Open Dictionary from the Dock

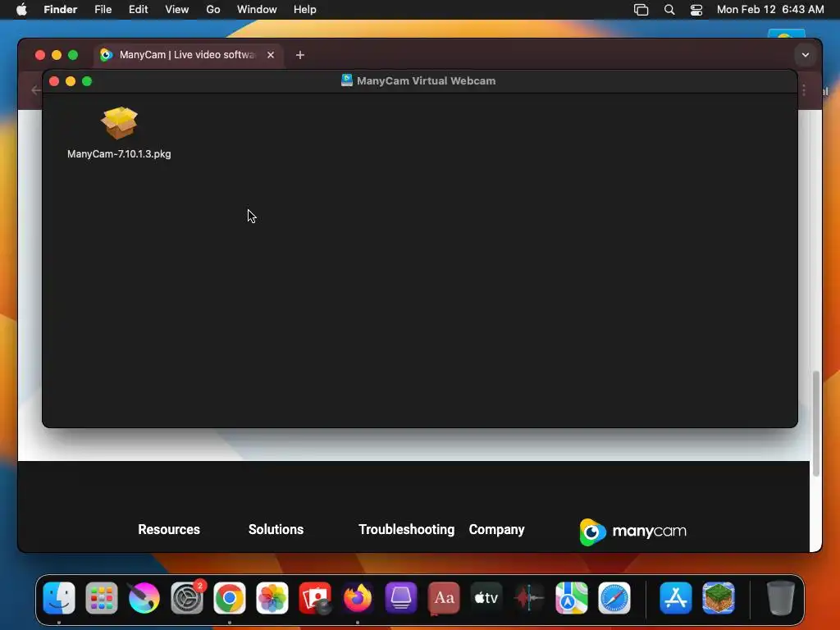444,598
